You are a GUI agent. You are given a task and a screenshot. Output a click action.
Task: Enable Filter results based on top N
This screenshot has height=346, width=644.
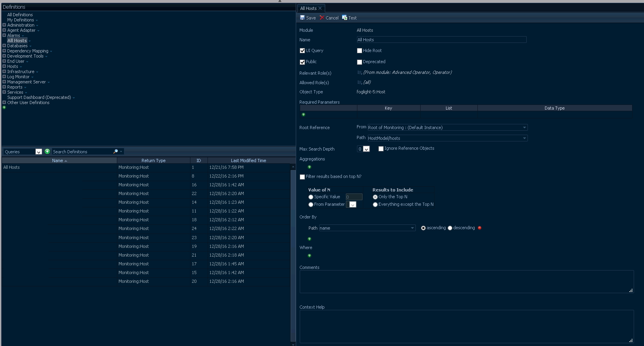(x=302, y=177)
